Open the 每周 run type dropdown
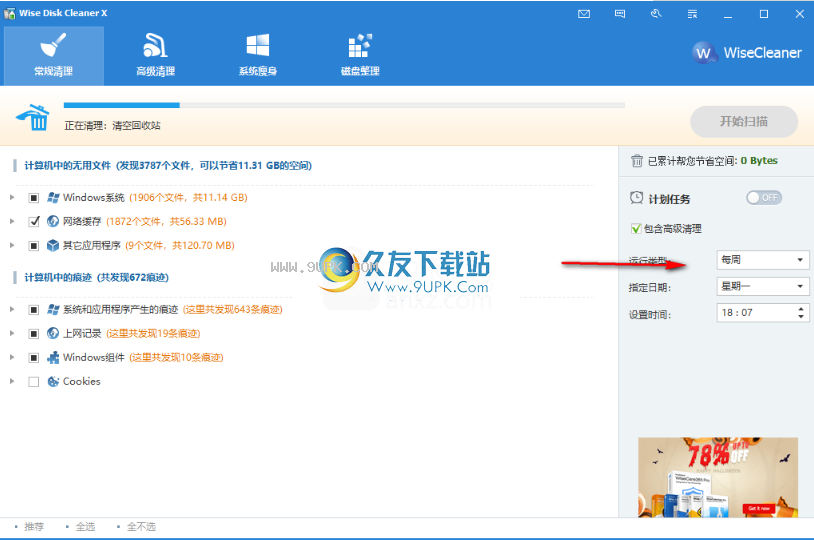The width and height of the screenshot is (814, 540). 763,260
